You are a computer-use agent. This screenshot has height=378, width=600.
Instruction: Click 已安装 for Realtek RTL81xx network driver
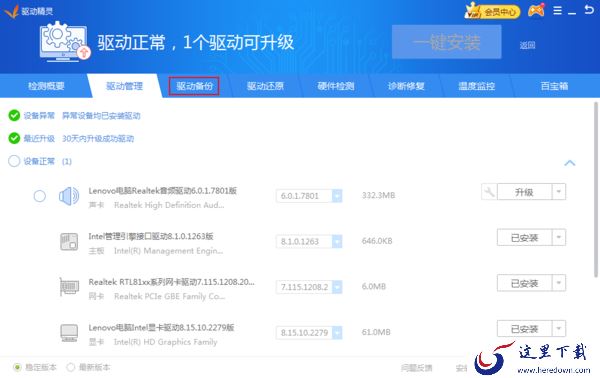pos(524,283)
